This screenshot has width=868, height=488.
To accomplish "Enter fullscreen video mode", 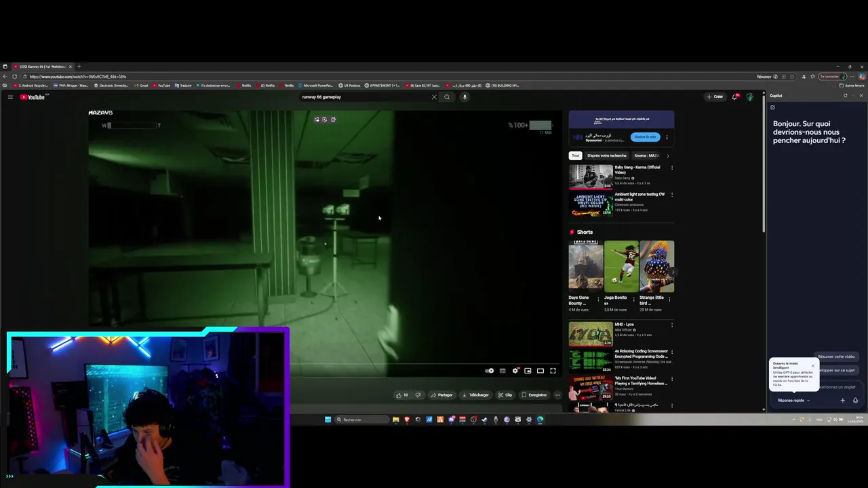I will coord(553,371).
